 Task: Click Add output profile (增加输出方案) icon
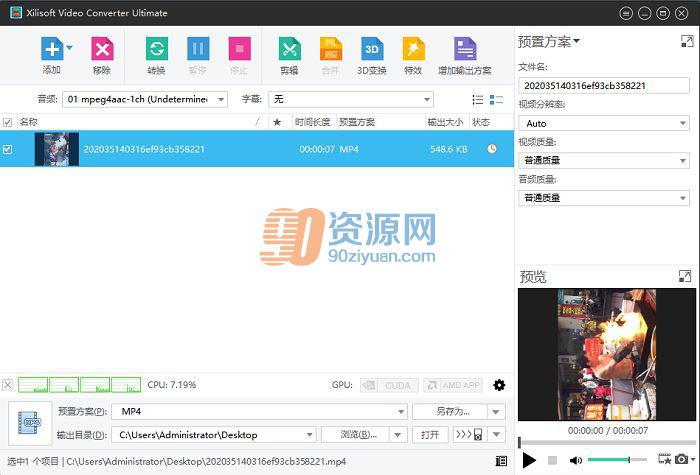[x=465, y=49]
